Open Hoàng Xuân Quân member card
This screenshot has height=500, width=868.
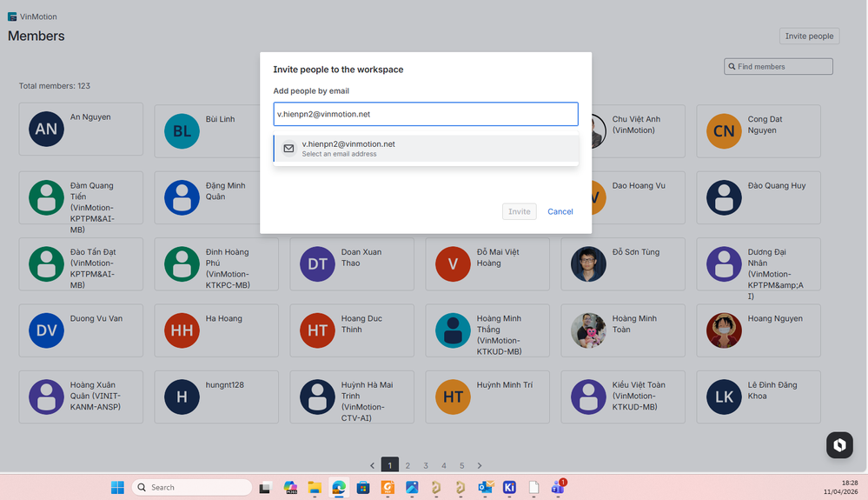pos(81,397)
